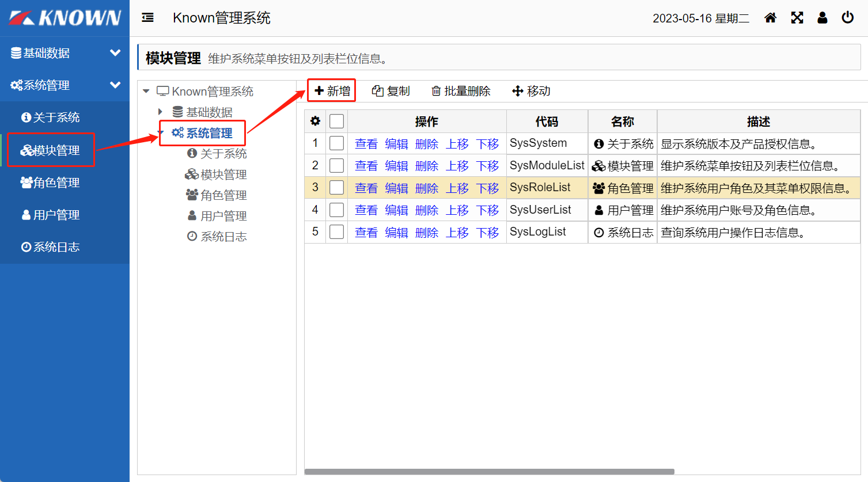This screenshot has height=482, width=868.
Task: Click the person icon in 用户管理 name cell
Action: coord(599,210)
